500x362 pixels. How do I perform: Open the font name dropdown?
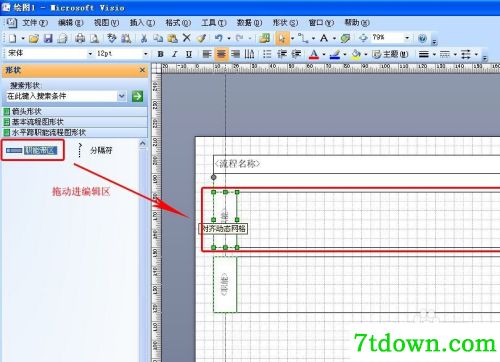point(90,54)
